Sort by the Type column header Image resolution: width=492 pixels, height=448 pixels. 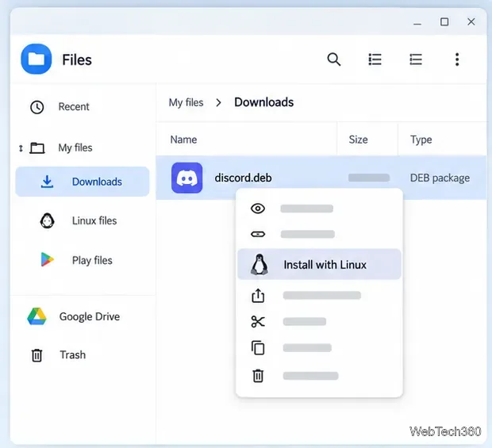pos(421,140)
